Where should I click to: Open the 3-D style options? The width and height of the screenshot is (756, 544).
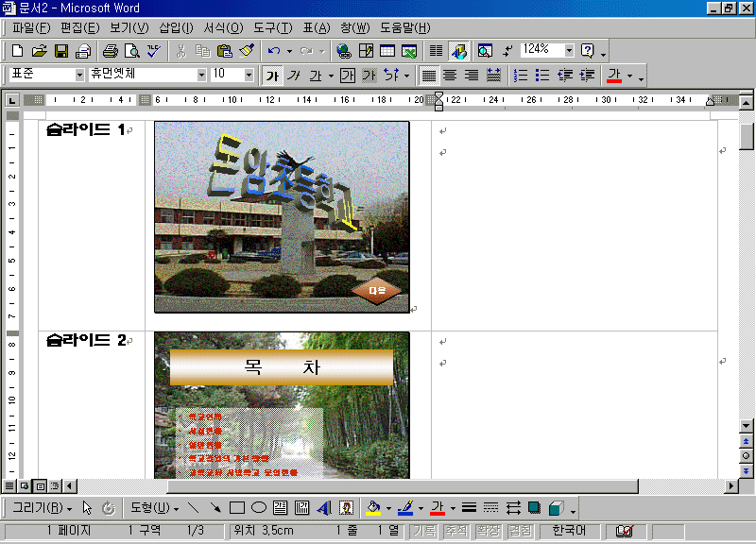[x=557, y=507]
